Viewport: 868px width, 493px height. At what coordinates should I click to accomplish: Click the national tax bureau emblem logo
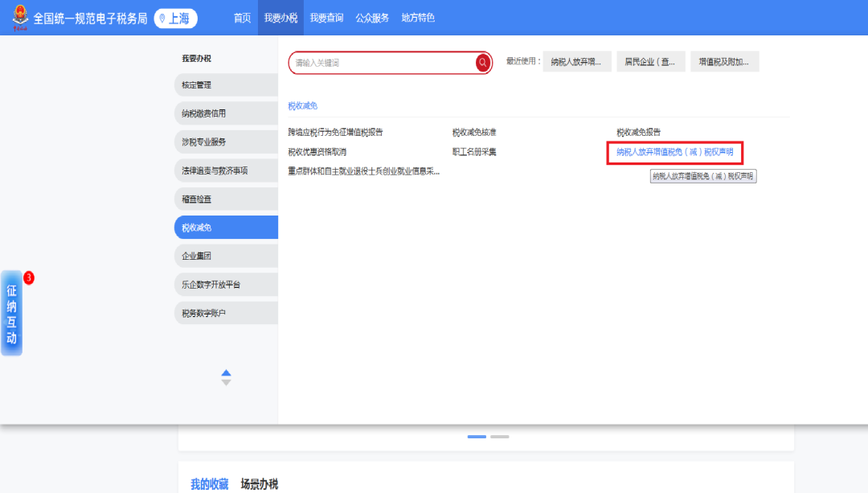(20, 17)
